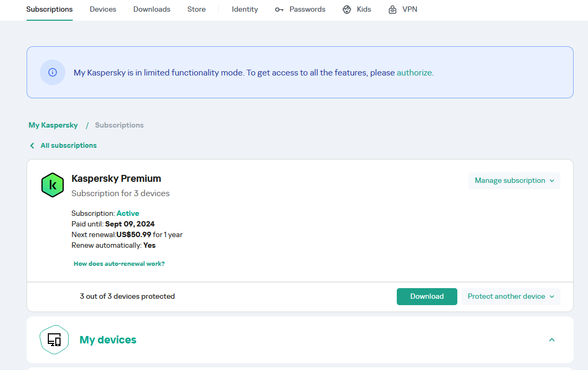Switch to the Devices tab

(x=103, y=10)
